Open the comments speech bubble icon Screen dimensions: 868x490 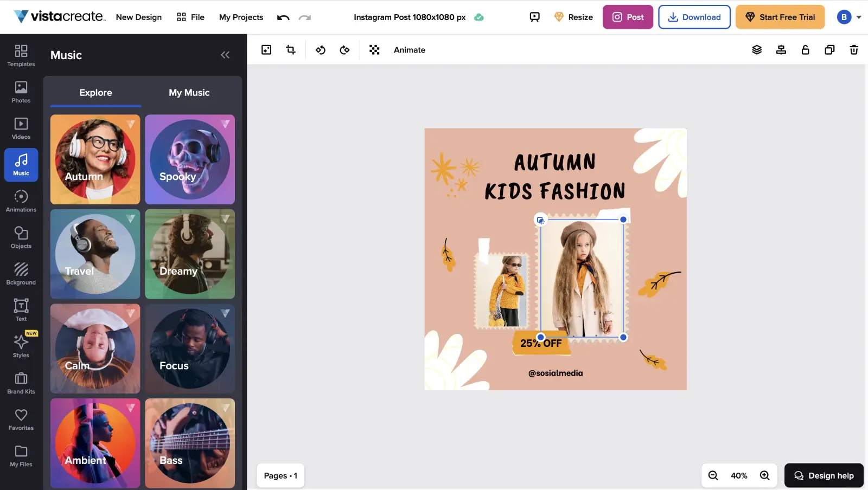coord(535,17)
